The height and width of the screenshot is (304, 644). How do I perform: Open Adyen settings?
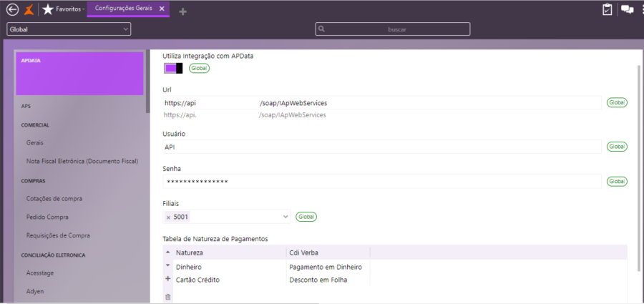[35, 291]
